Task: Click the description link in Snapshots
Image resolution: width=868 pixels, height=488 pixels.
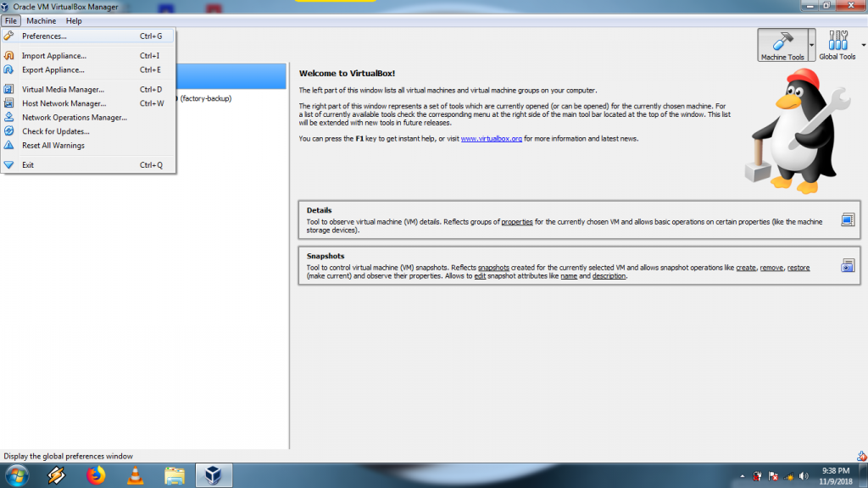Action: point(609,276)
